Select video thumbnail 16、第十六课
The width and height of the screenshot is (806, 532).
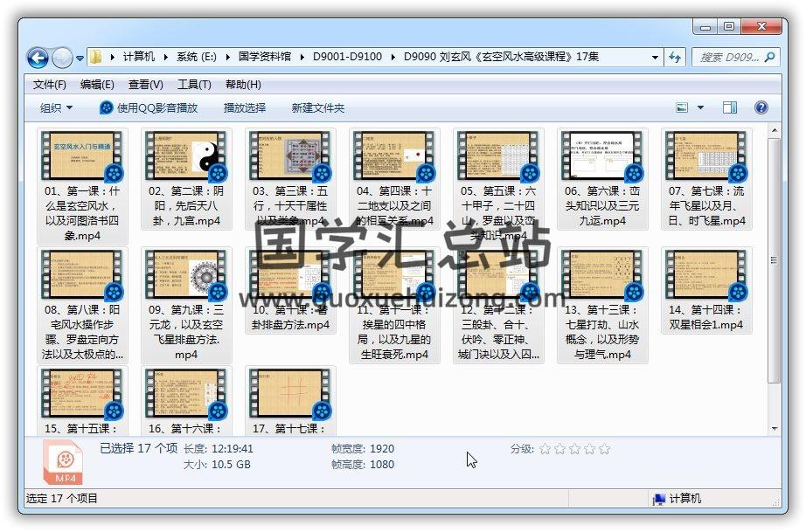[x=186, y=393]
